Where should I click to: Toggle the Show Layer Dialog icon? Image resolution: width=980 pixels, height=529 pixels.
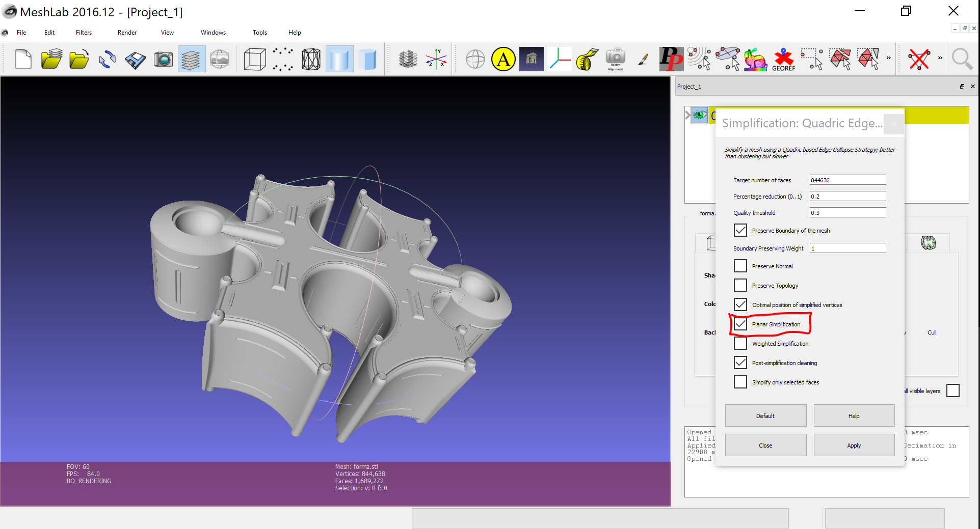point(191,60)
